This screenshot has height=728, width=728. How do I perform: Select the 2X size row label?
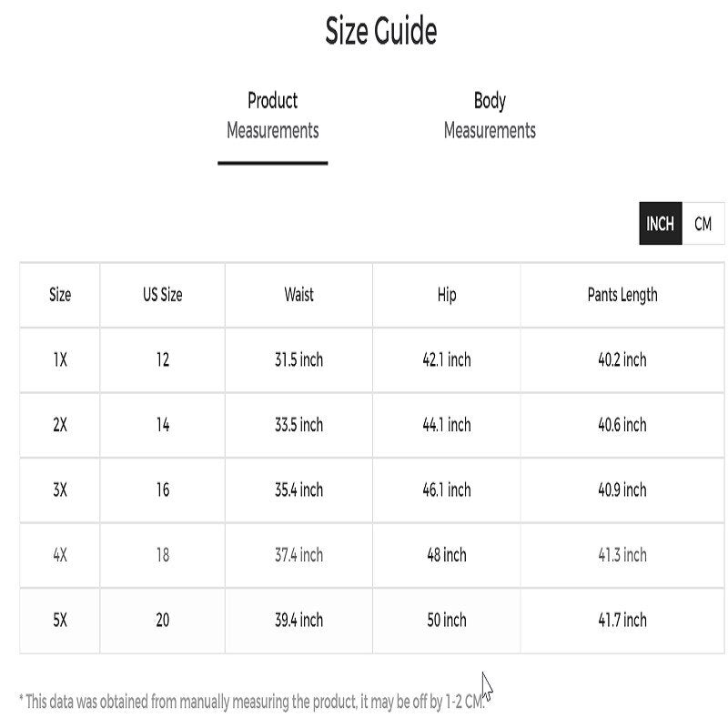coord(60,425)
